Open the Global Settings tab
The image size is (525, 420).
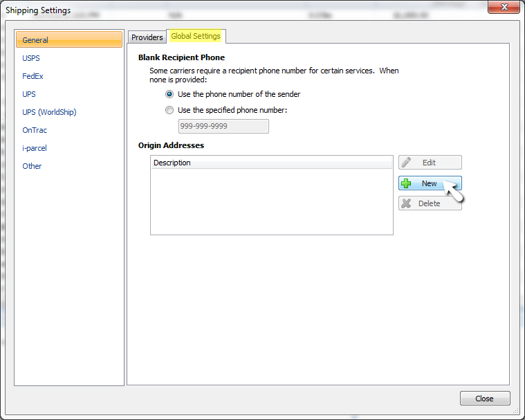click(x=196, y=36)
